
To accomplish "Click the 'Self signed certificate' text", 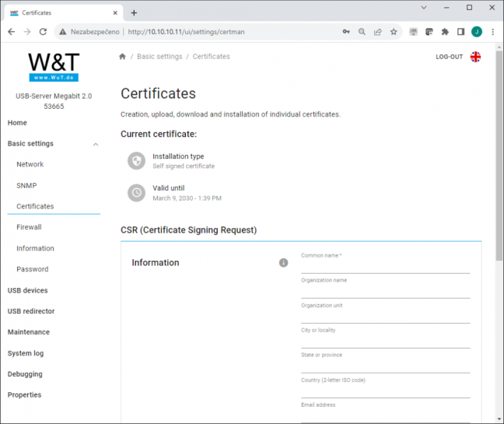I will tap(184, 166).
